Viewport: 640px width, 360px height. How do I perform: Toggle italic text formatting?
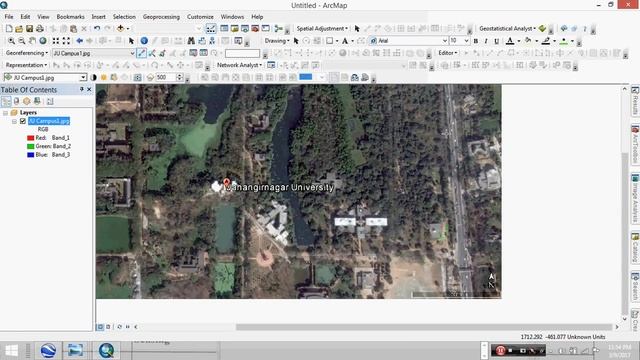point(486,41)
